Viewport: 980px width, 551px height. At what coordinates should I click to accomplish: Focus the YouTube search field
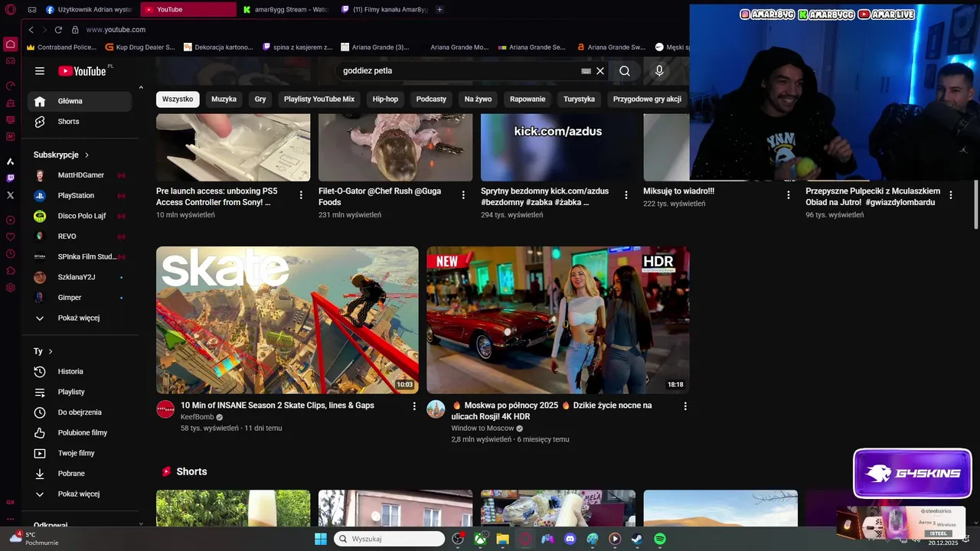point(459,71)
